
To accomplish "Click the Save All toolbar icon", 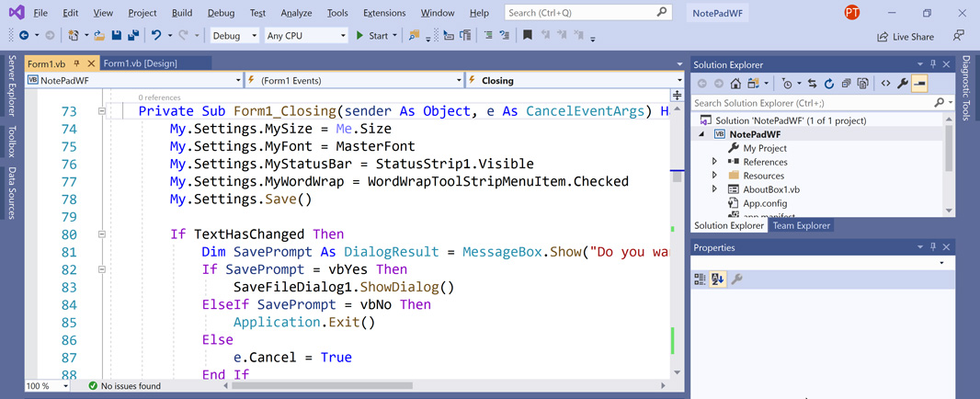I will click(x=133, y=36).
